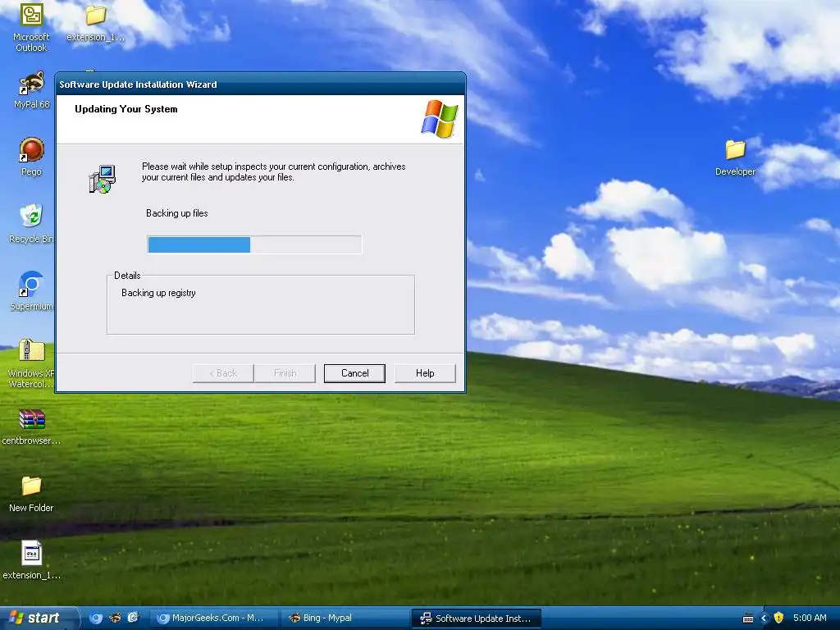The height and width of the screenshot is (630, 840).
Task: Click the 5:00 AM system clock
Action: 810,618
